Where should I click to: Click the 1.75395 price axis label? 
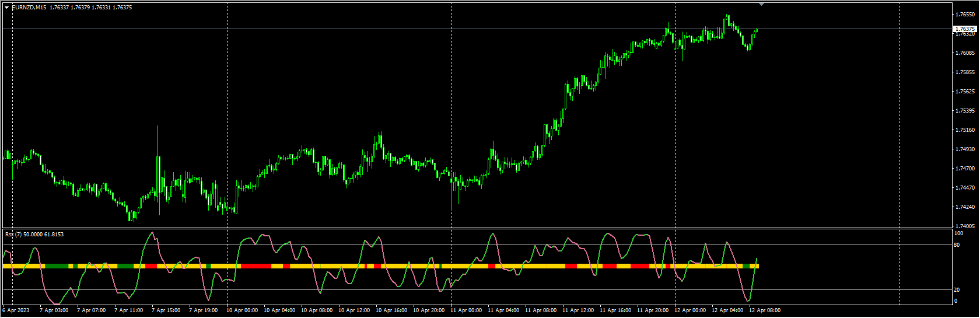click(x=965, y=111)
